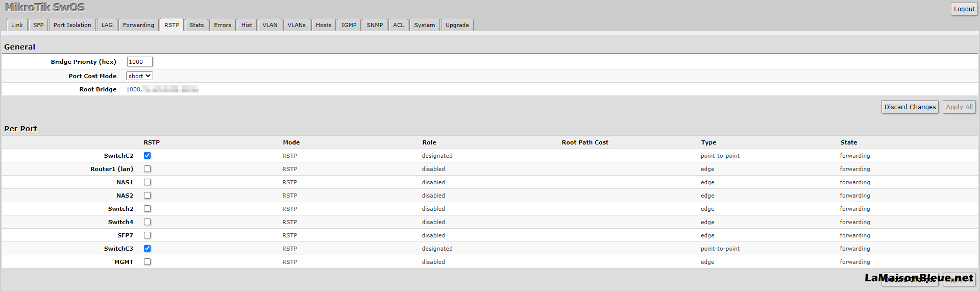Switch to the System tab

[425, 25]
